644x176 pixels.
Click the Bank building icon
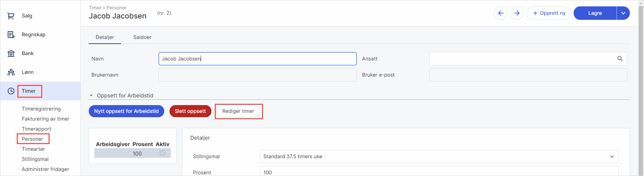click(11, 53)
